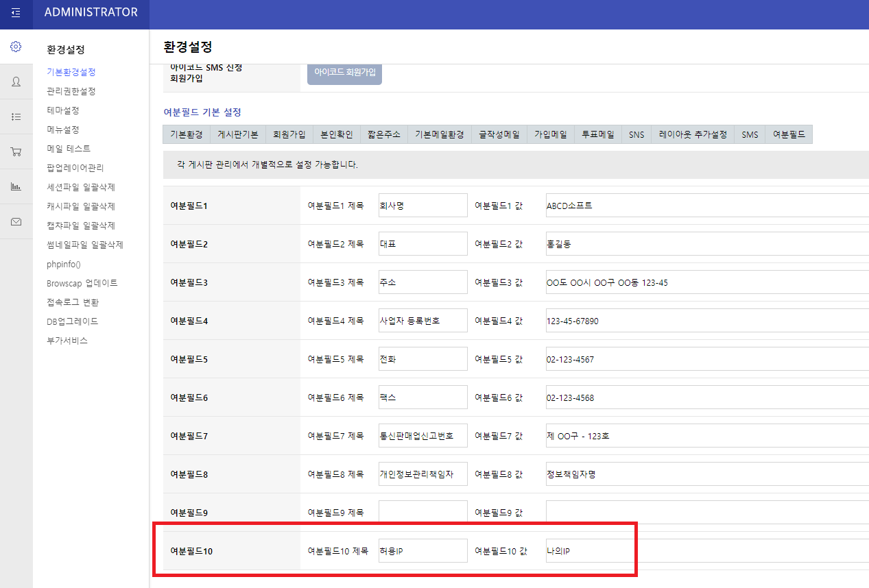The width and height of the screenshot is (869, 588).
Task: Open the mail envelope icon in the sidebar
Action: [x=16, y=221]
